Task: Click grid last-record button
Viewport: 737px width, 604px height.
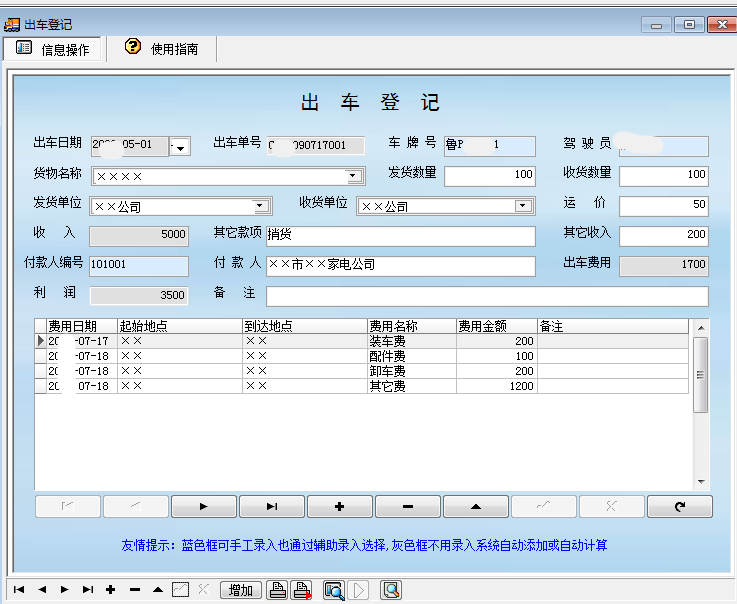Action: click(272, 506)
